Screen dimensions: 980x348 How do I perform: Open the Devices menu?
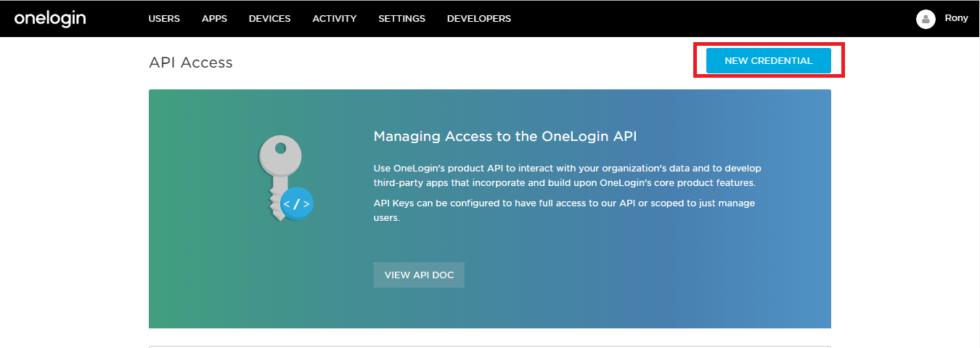coord(269,19)
